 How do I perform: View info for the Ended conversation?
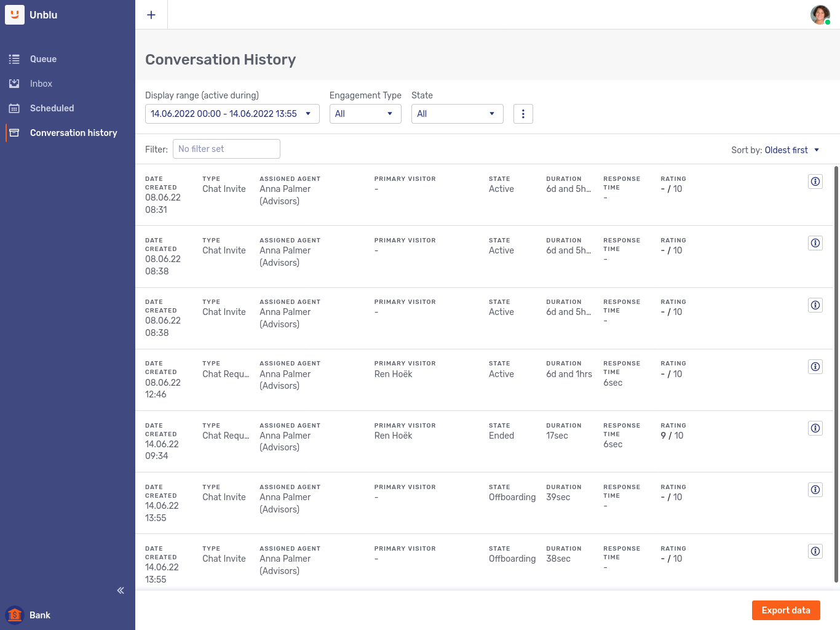(815, 428)
